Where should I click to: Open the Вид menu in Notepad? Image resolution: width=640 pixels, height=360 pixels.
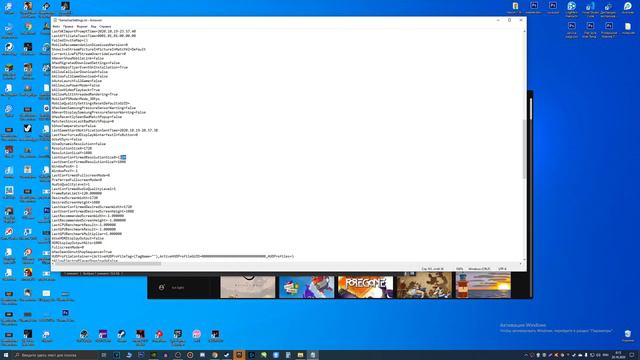coord(93,27)
